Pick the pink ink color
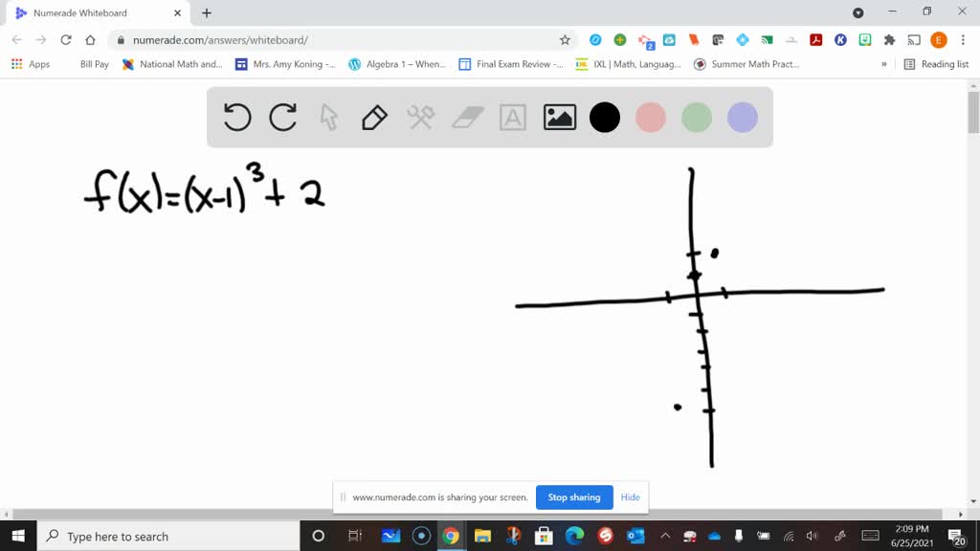This screenshot has height=551, width=980. [650, 118]
